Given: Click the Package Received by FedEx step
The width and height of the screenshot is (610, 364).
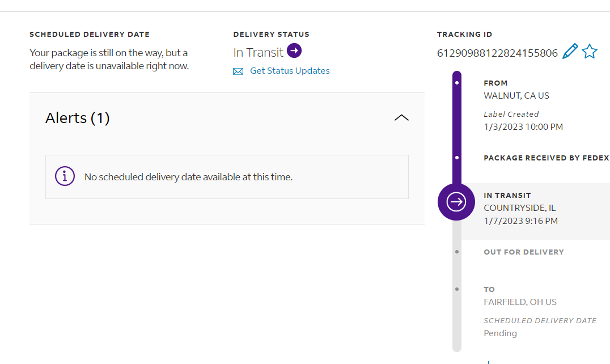Looking at the screenshot, I should pos(546,158).
